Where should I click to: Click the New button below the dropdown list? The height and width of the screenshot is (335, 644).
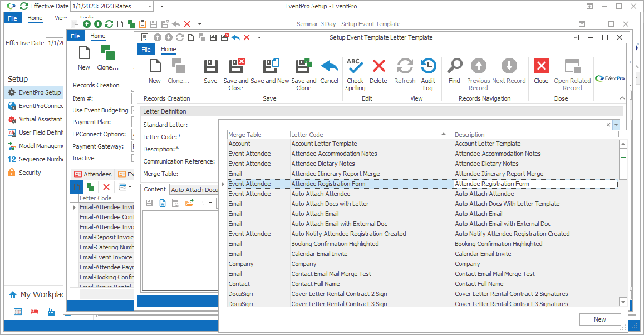(599, 319)
